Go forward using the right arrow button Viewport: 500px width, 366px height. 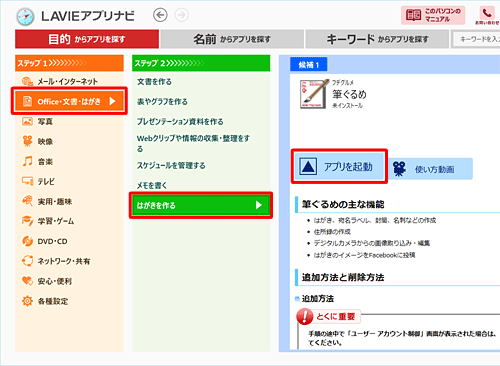point(182,15)
